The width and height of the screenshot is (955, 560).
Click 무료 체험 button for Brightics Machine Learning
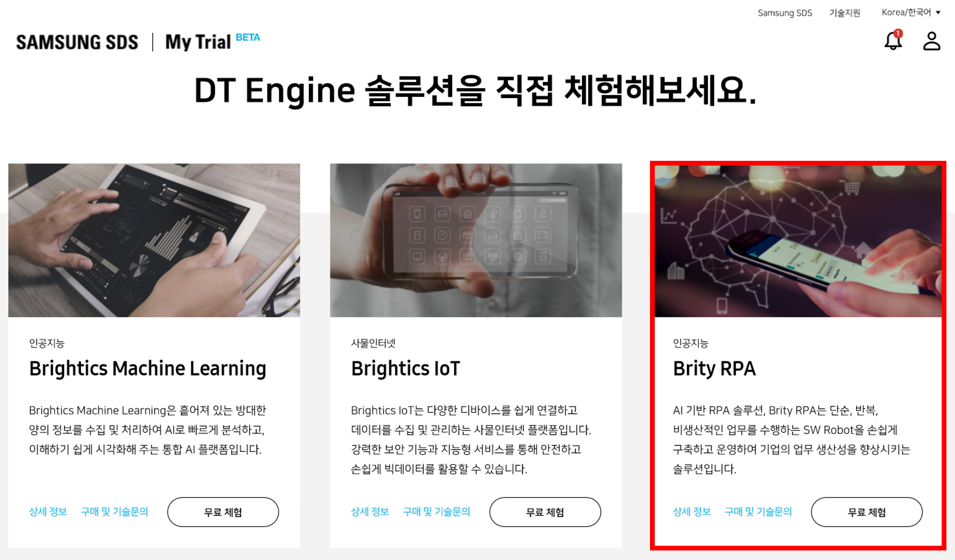(223, 512)
